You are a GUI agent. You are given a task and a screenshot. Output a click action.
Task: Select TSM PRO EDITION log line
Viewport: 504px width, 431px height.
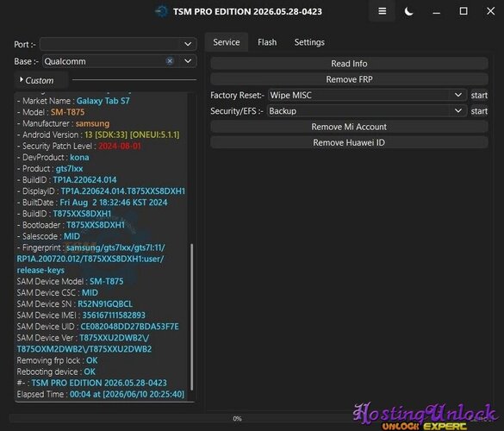point(92,383)
